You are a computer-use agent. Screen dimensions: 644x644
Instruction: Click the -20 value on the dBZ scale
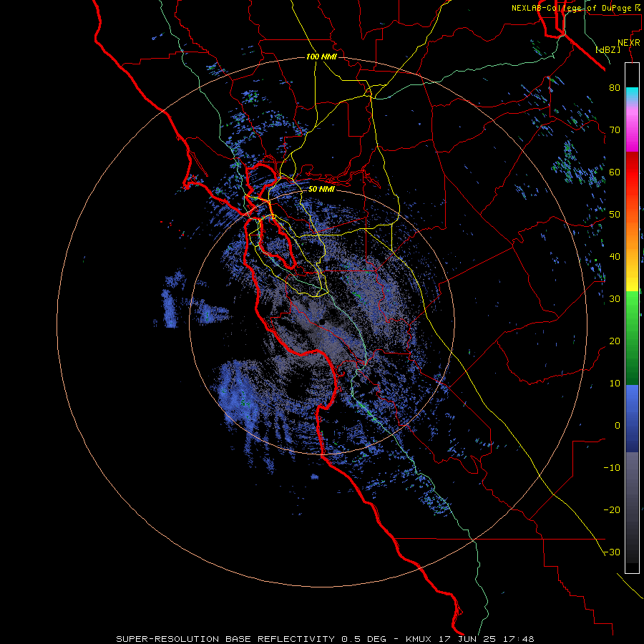pos(612,510)
